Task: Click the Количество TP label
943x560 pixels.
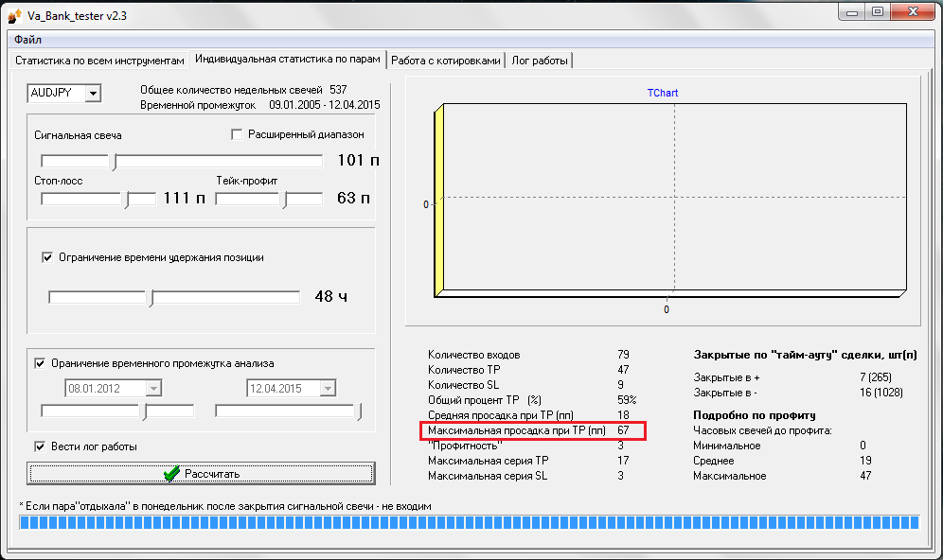Action: pyautogui.click(x=464, y=370)
